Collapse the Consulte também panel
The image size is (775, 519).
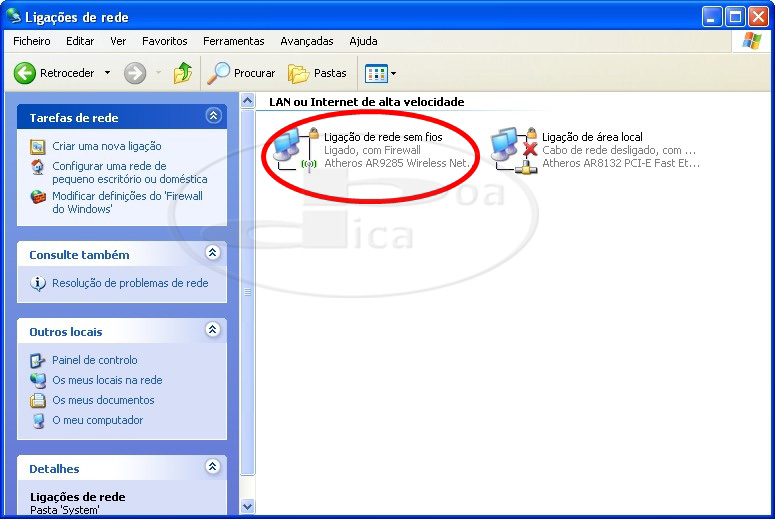[x=213, y=253]
